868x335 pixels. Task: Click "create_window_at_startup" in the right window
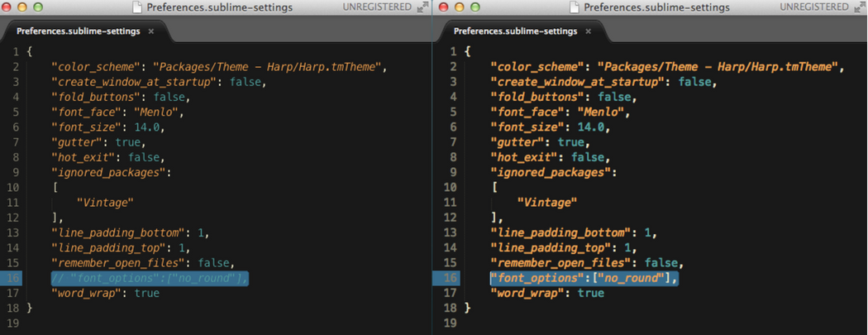578,82
